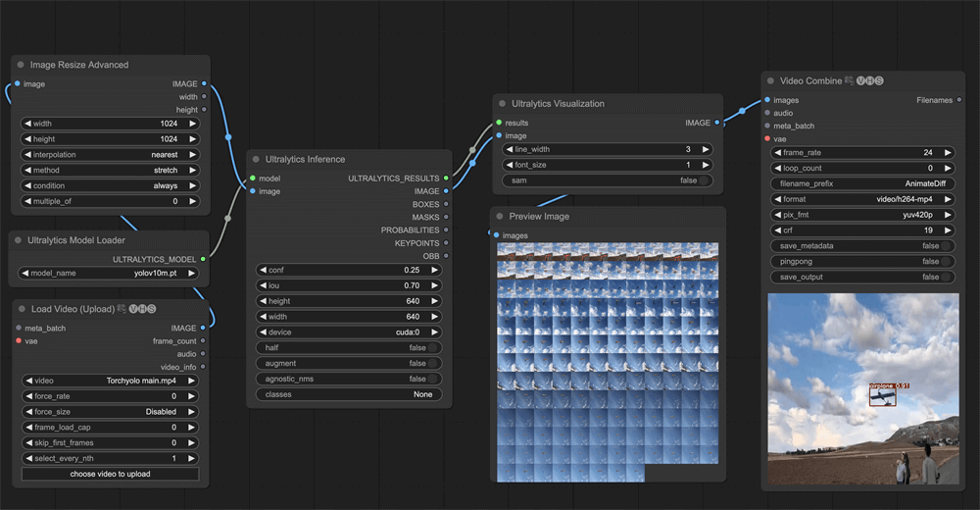Click the vae input port on Video Combine

767,138
